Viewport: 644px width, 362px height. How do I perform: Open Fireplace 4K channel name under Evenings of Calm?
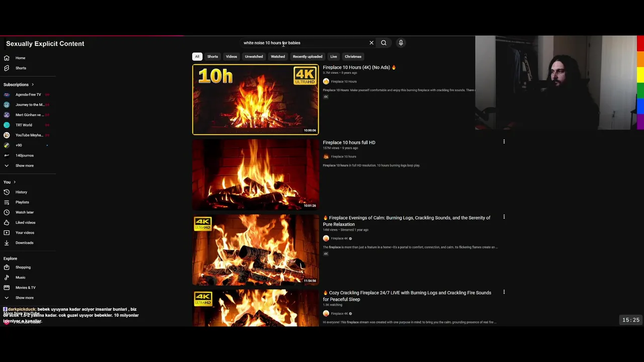(340, 238)
